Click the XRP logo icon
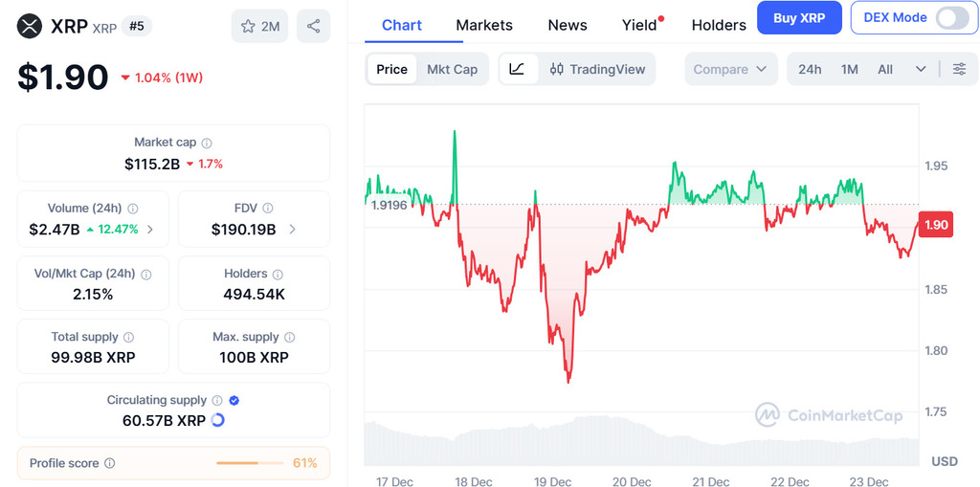 click(x=31, y=26)
